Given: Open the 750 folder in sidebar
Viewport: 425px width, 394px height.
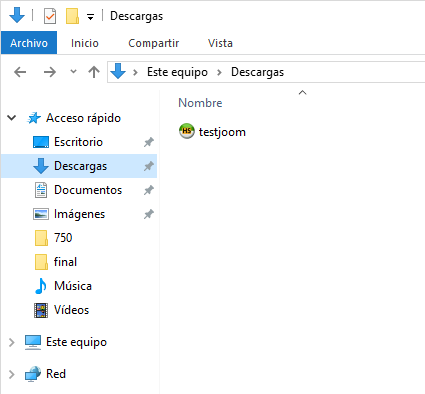Looking at the screenshot, I should pos(63,238).
